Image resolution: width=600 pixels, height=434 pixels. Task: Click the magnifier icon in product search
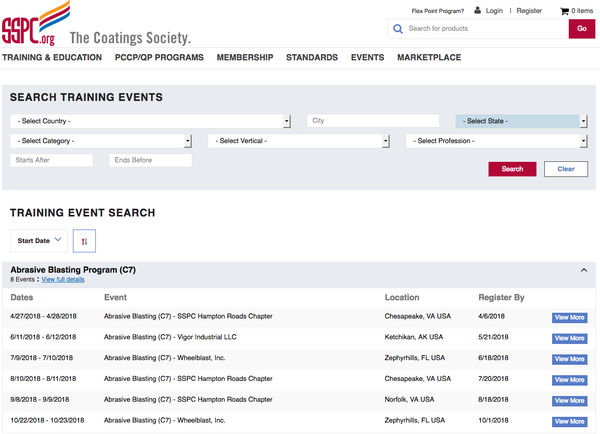point(398,29)
